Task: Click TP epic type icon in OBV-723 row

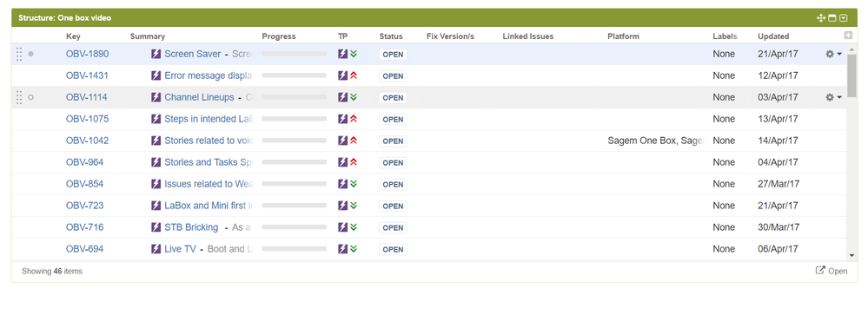Action: coord(342,206)
